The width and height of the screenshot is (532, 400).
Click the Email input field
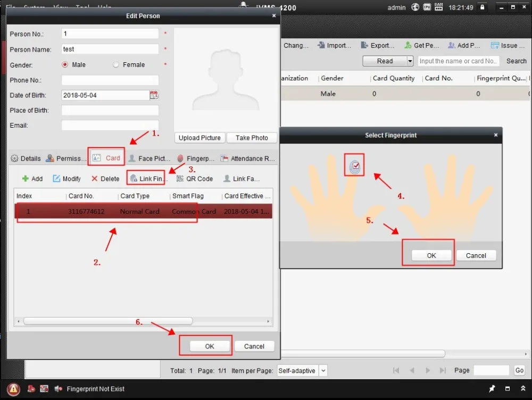pos(110,125)
